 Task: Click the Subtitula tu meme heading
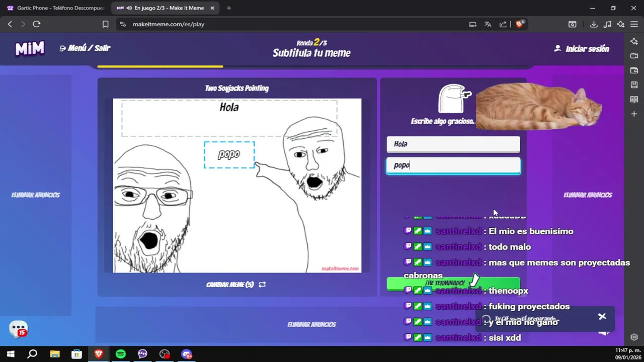(311, 53)
